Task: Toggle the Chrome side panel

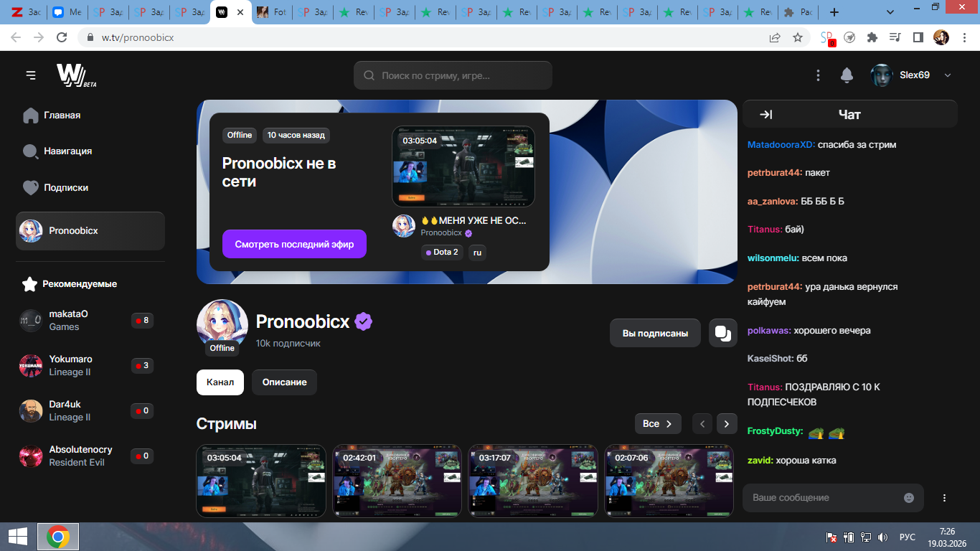Action: 918,37
